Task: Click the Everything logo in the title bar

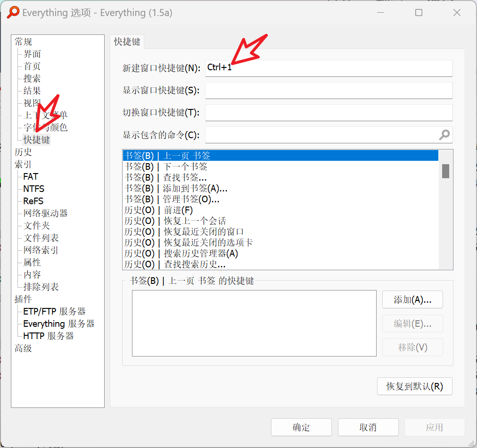Action: pyautogui.click(x=13, y=12)
